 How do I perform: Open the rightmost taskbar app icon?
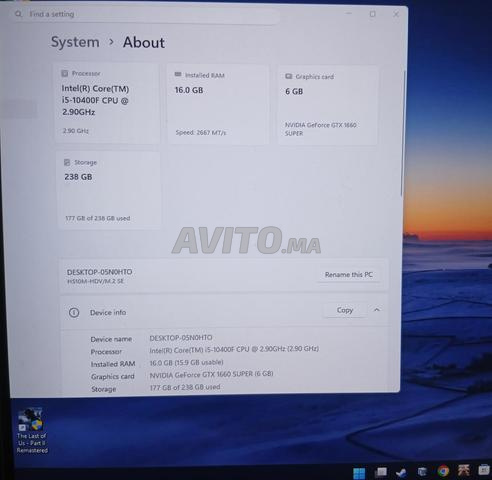(484, 469)
